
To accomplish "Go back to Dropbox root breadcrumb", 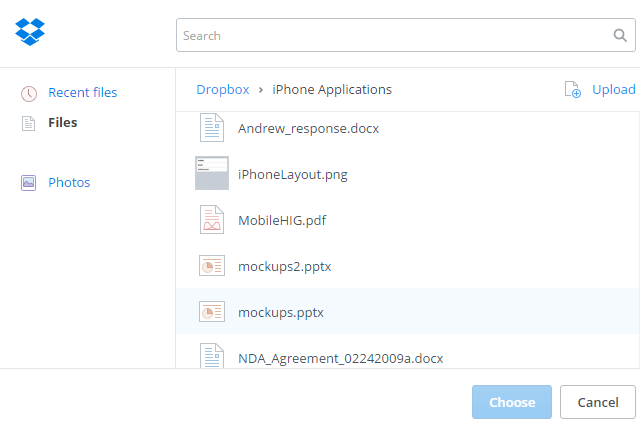I will tap(223, 89).
